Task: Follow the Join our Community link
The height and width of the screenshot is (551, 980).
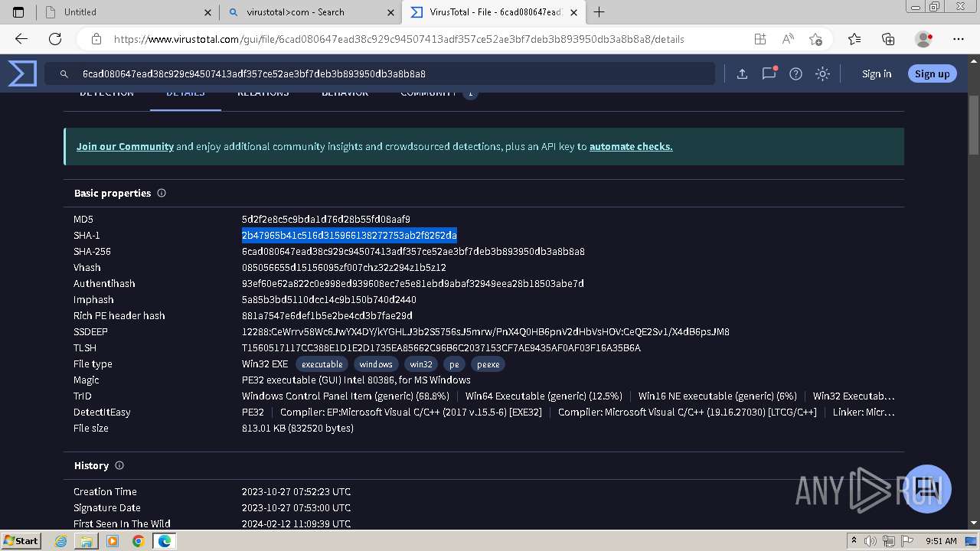Action: click(x=125, y=146)
